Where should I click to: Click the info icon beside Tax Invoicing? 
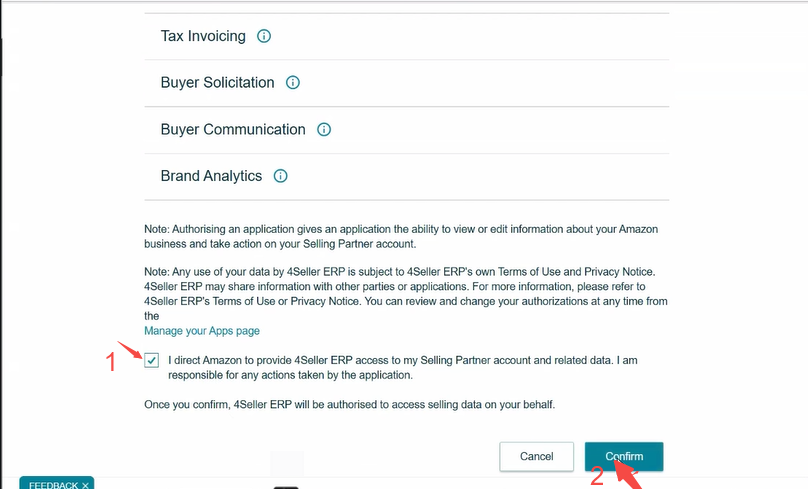[264, 36]
